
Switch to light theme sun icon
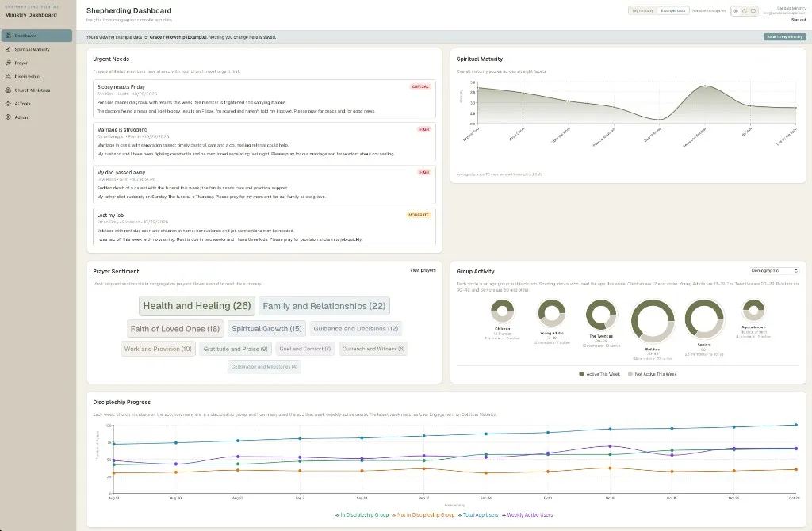point(736,11)
